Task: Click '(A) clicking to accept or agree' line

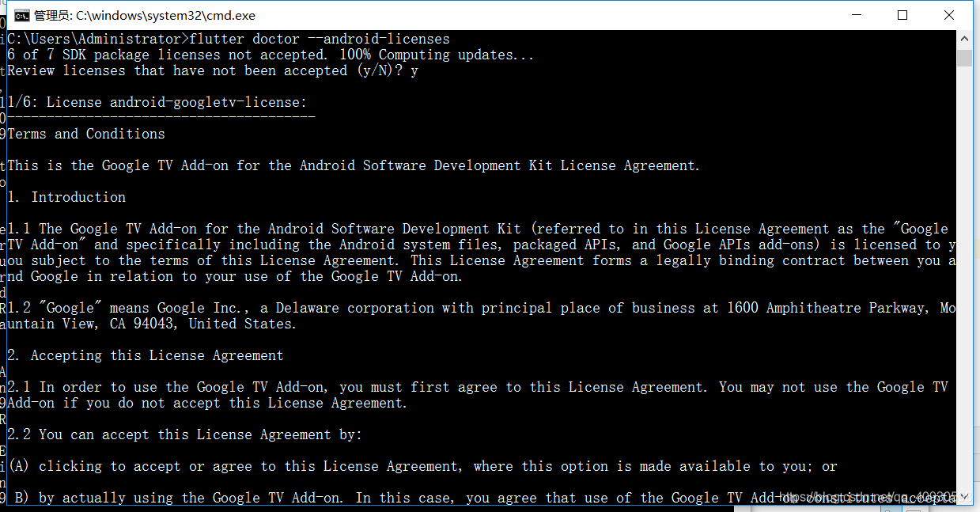Action: coord(422,466)
